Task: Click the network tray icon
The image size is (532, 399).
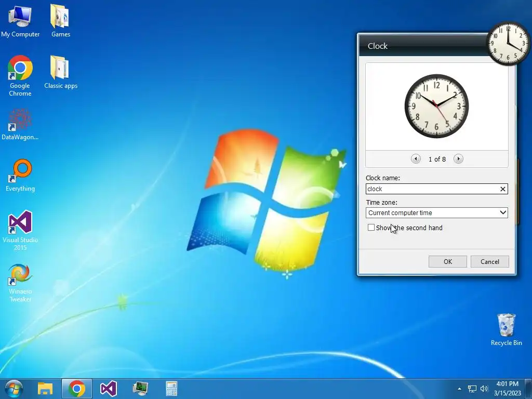Action: [x=472, y=389]
